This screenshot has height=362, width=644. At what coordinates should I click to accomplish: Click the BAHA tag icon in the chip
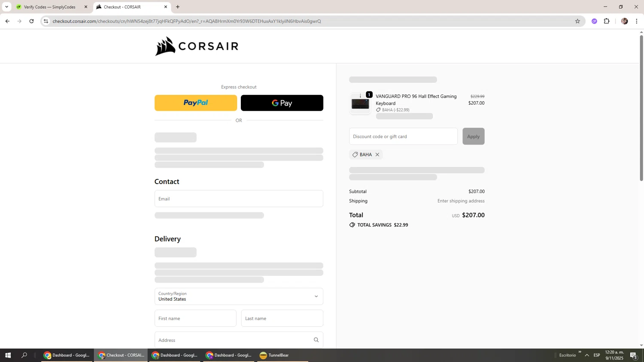click(x=355, y=154)
